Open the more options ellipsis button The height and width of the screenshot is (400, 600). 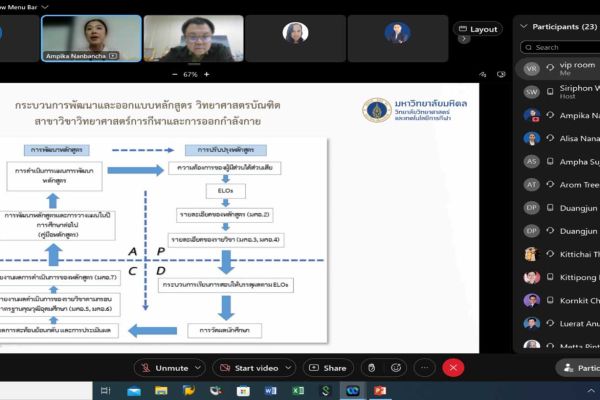pyautogui.click(x=425, y=368)
